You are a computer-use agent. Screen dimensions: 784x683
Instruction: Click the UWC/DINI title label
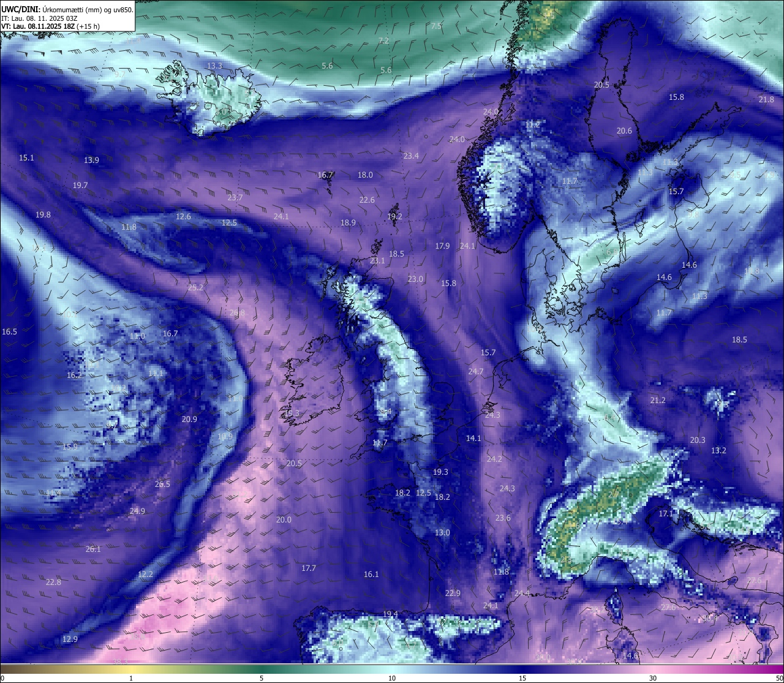[x=20, y=9]
